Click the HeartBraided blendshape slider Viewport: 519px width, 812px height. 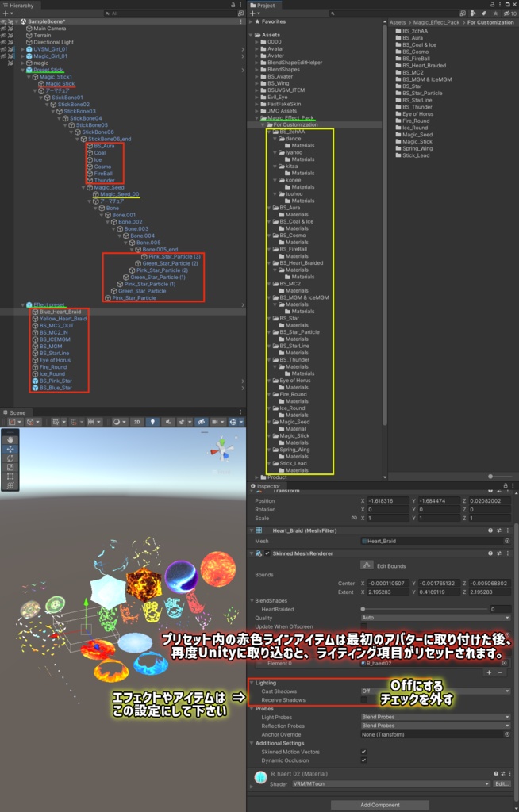425,609
